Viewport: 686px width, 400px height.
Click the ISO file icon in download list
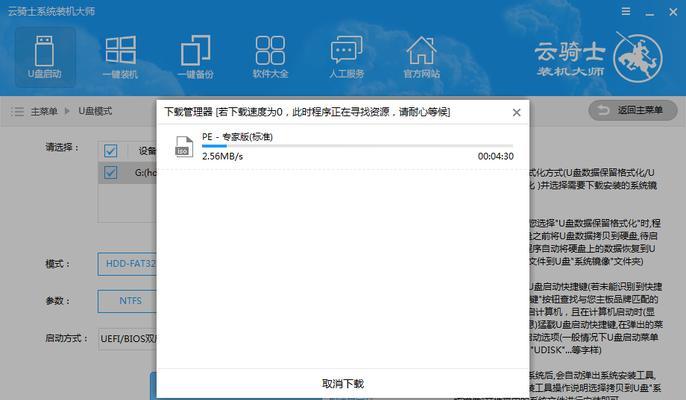coord(184,146)
